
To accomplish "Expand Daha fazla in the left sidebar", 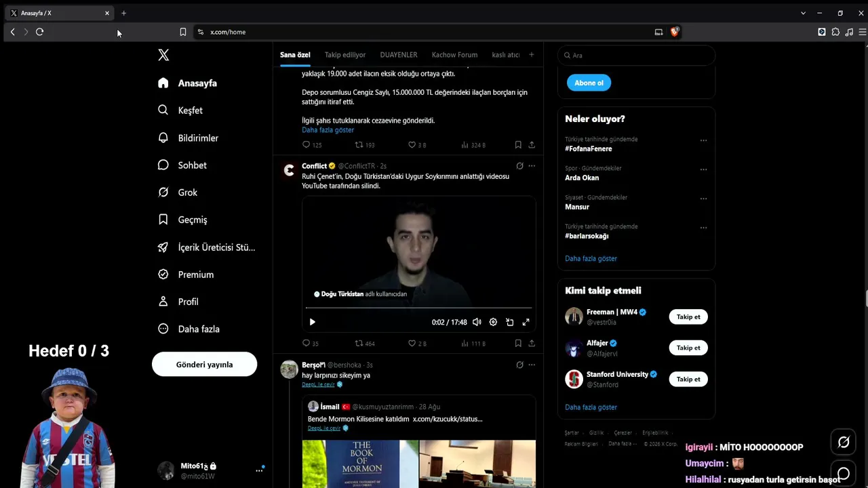I will tap(189, 329).
